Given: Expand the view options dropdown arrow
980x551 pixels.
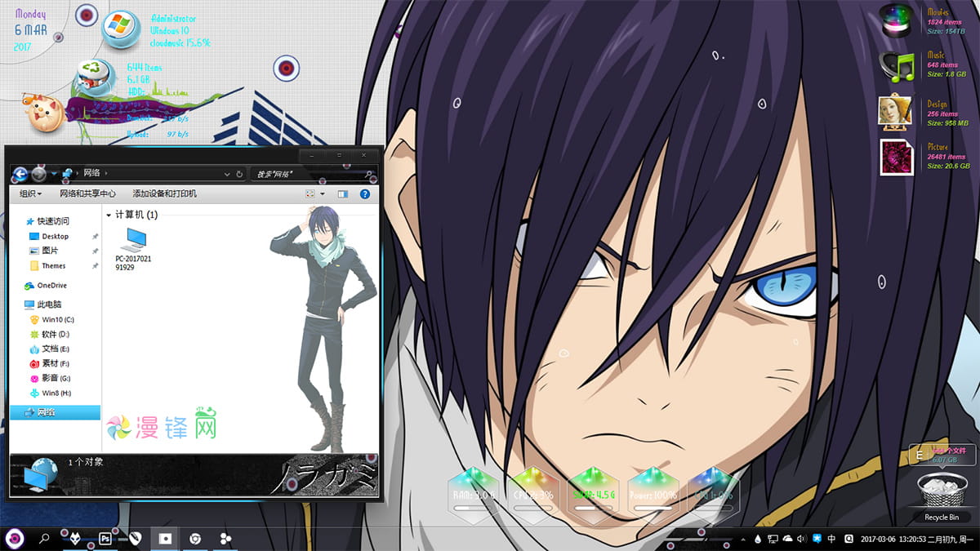Looking at the screenshot, I should 323,194.
